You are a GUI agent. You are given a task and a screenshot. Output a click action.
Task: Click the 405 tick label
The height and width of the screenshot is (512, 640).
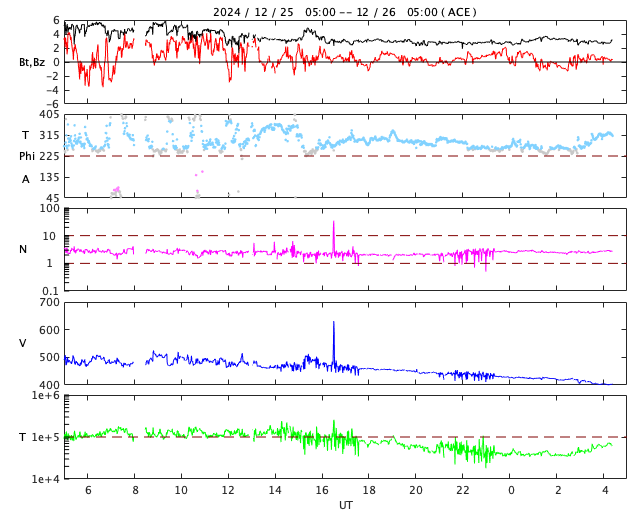pos(49,115)
